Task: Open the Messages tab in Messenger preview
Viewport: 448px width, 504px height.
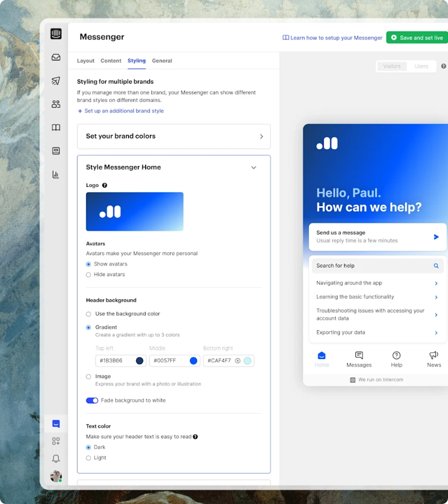Action: point(359,359)
